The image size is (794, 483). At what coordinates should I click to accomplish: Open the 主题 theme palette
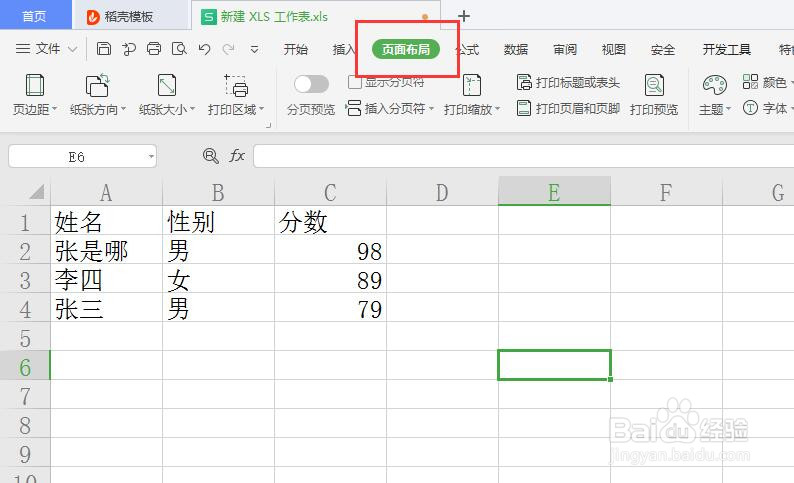(x=714, y=95)
